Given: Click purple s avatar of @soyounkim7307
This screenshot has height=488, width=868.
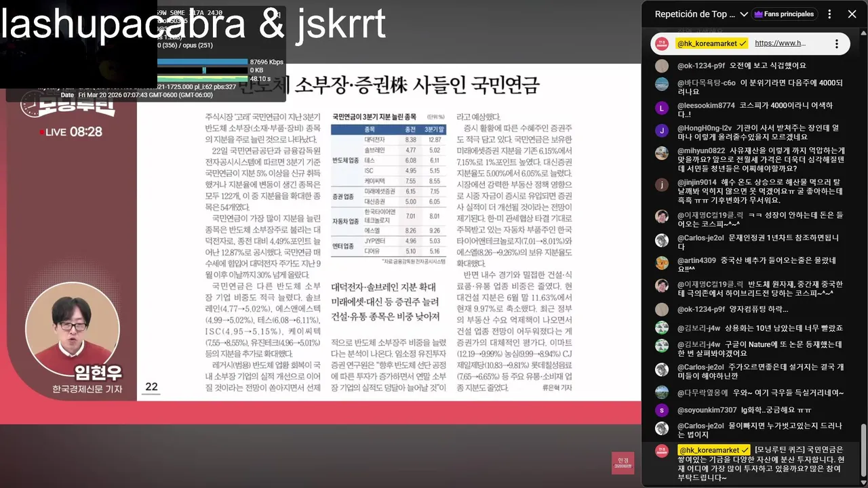Looking at the screenshot, I should [x=662, y=410].
